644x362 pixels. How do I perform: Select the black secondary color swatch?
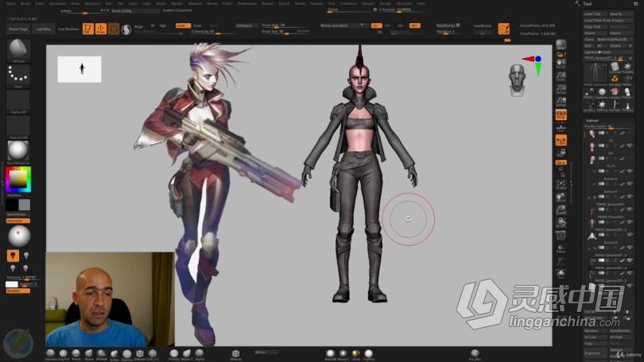coord(12,204)
